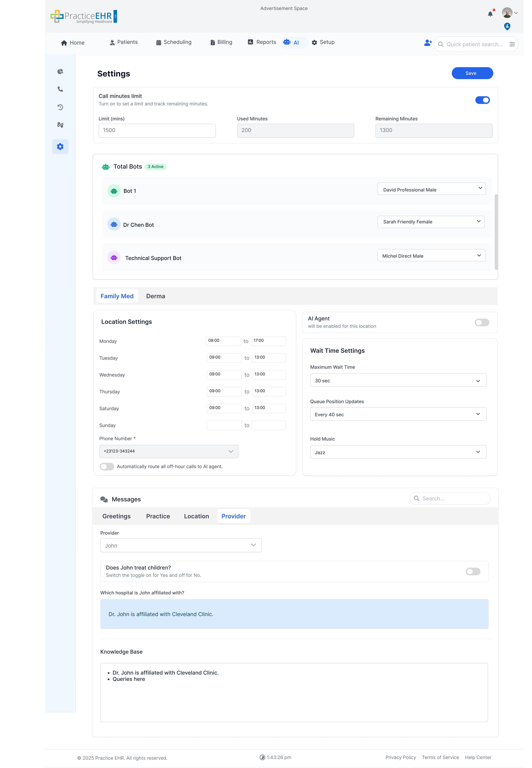Open search filter sliders icon
This screenshot has width=532, height=768.
pos(512,44)
